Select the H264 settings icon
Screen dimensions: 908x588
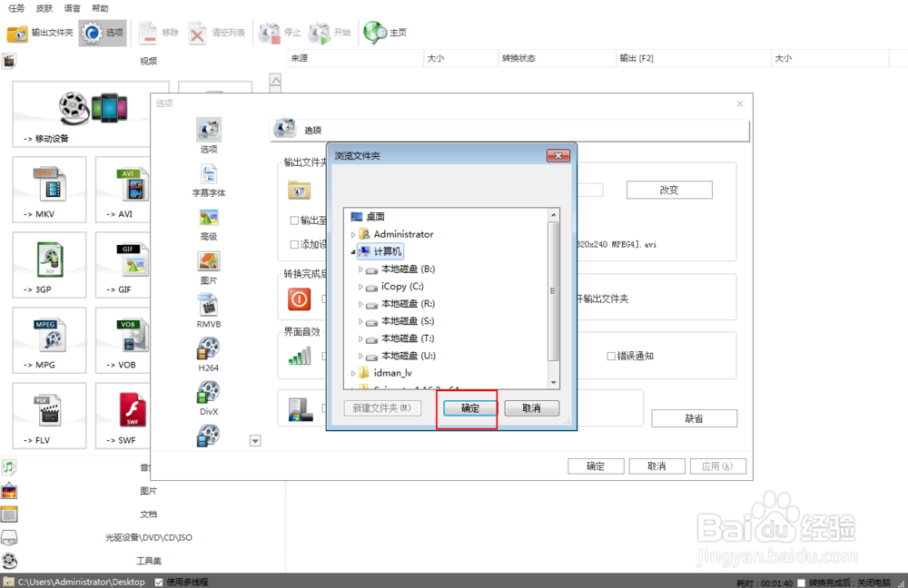coord(209,347)
